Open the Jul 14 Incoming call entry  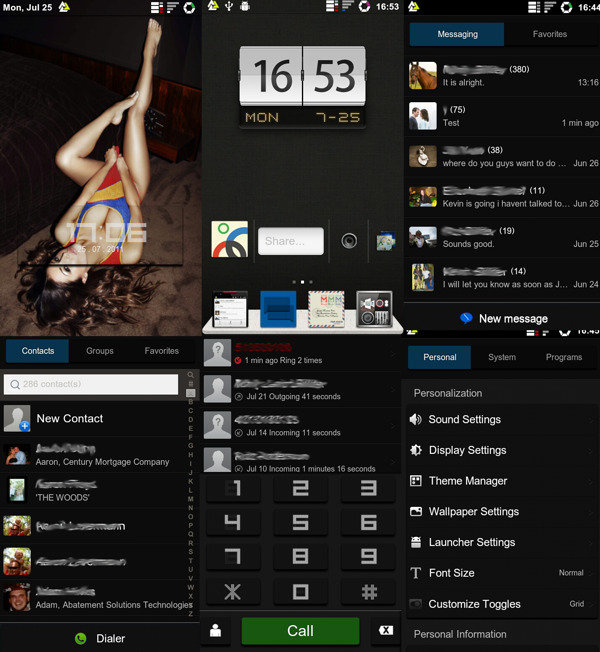click(x=301, y=425)
